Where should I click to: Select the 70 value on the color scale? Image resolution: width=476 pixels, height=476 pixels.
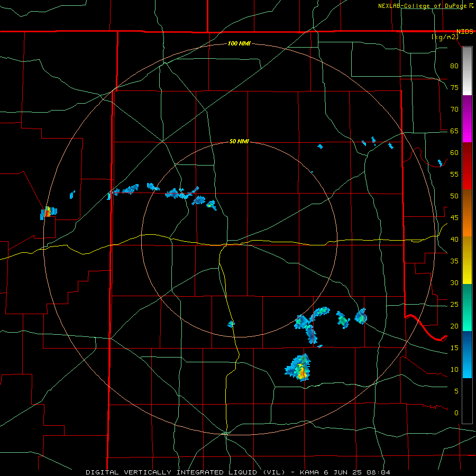pos(454,109)
